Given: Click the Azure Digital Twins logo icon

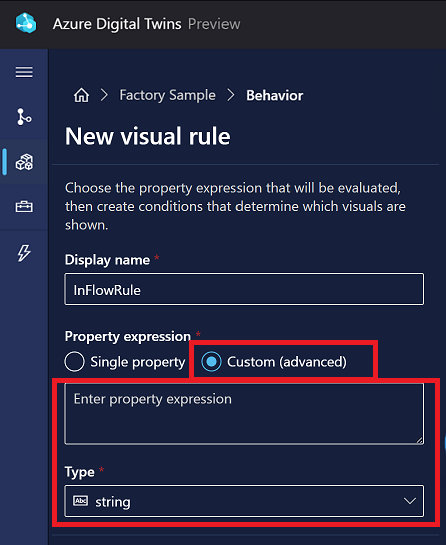Looking at the screenshot, I should coord(26,23).
